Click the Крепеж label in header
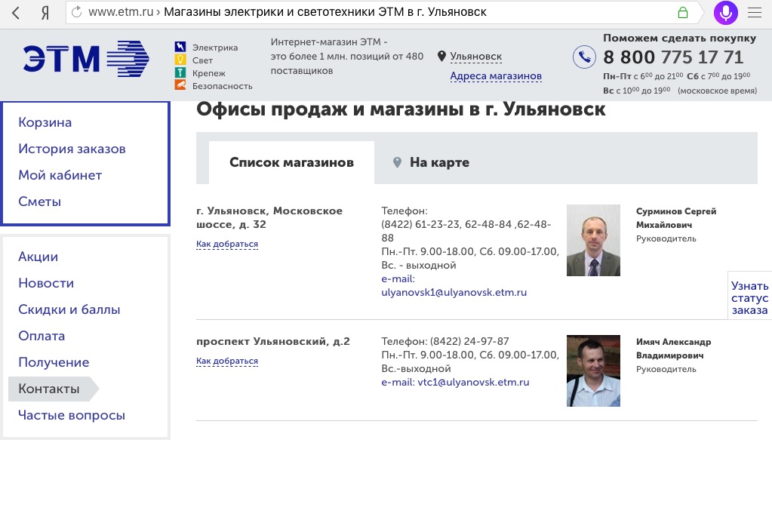 click(x=209, y=73)
